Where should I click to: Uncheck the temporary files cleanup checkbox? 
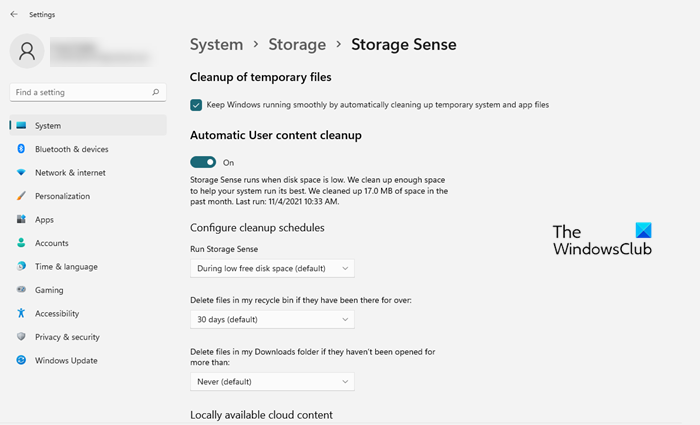coord(196,105)
